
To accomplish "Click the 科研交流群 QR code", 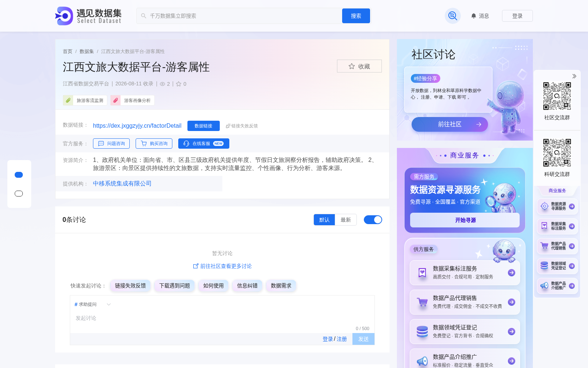I will (557, 153).
